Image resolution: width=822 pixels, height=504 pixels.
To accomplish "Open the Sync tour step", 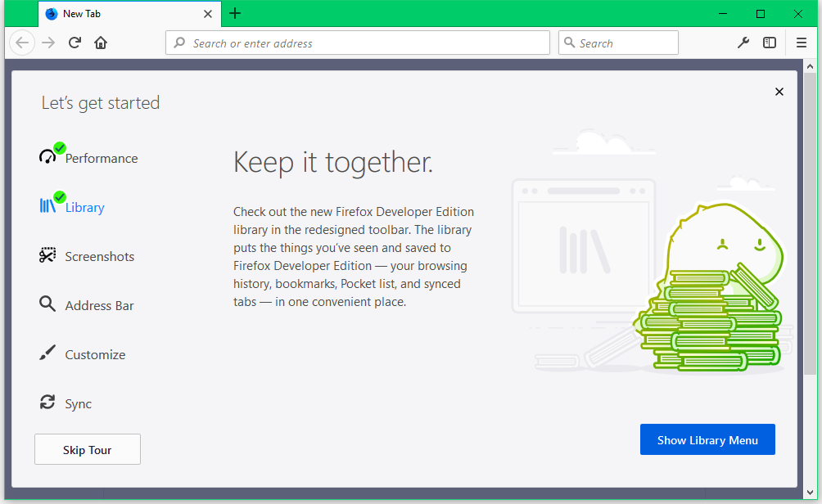I will [x=65, y=403].
